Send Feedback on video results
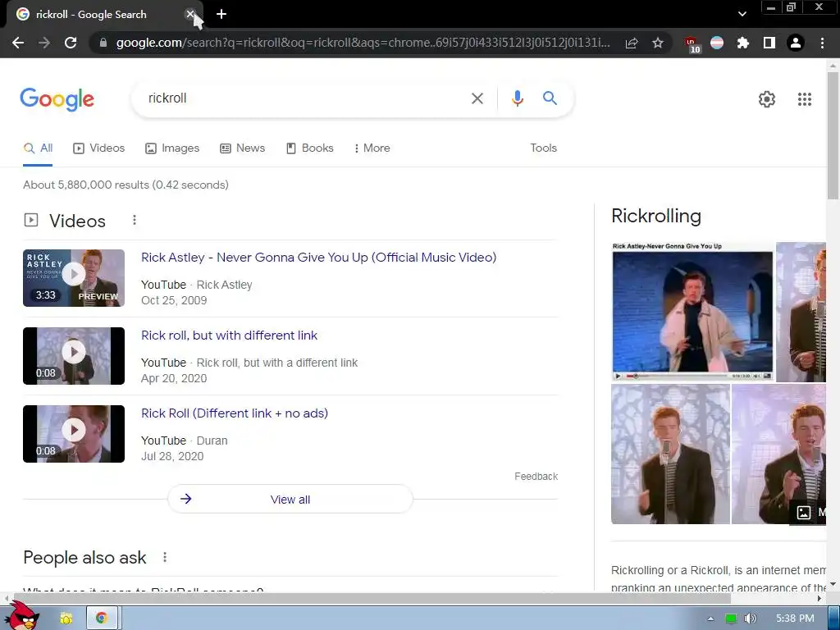Screen dimensions: 840x630 (536, 477)
